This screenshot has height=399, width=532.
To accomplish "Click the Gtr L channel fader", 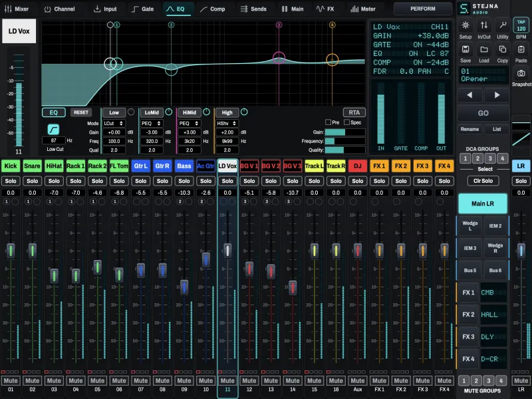I will click(141, 271).
